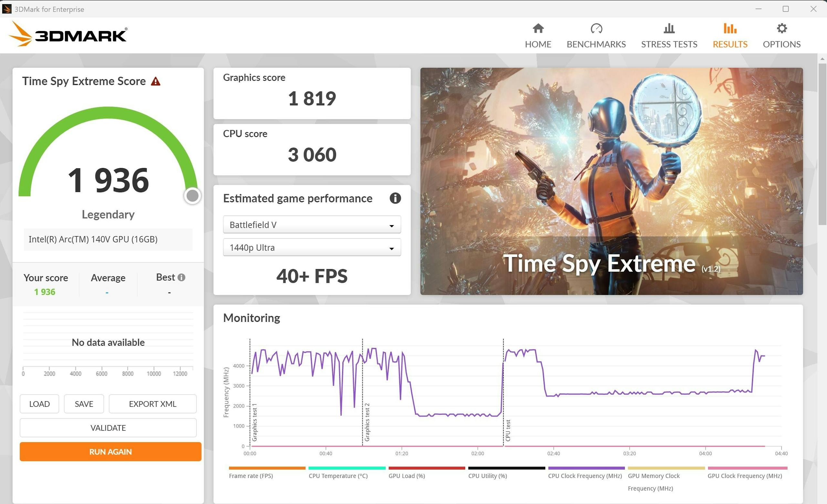Toggle GPU Memory Clock Frequency legend series

pos(654,482)
